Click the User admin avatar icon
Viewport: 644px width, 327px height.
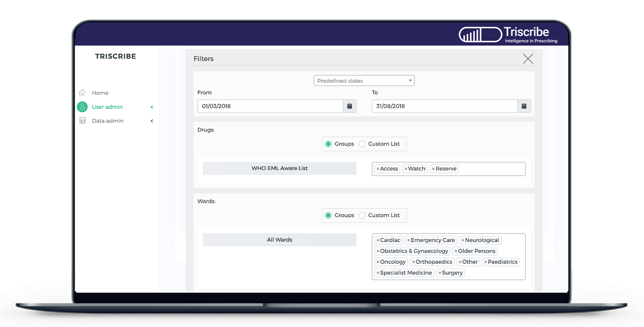click(82, 107)
